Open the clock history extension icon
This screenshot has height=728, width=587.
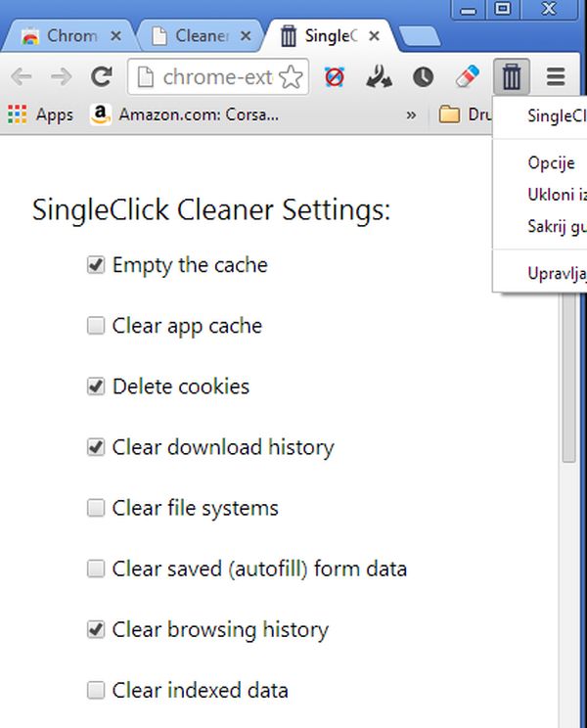pos(423,77)
